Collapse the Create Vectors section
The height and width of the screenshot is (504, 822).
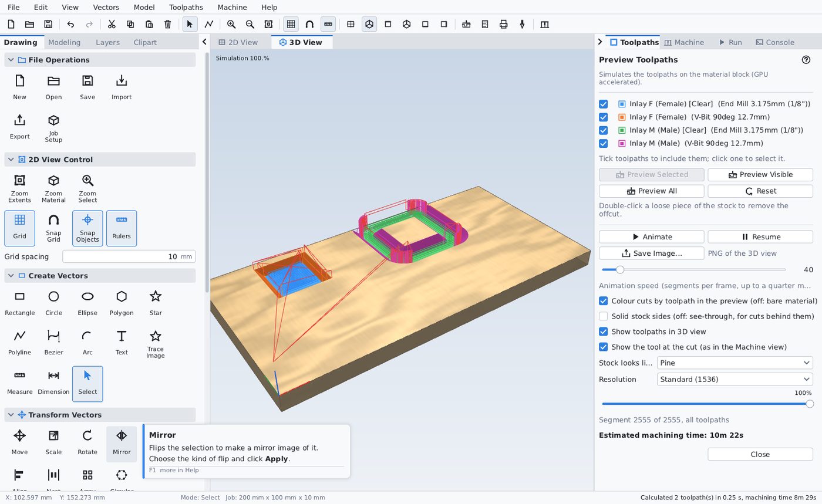point(11,276)
